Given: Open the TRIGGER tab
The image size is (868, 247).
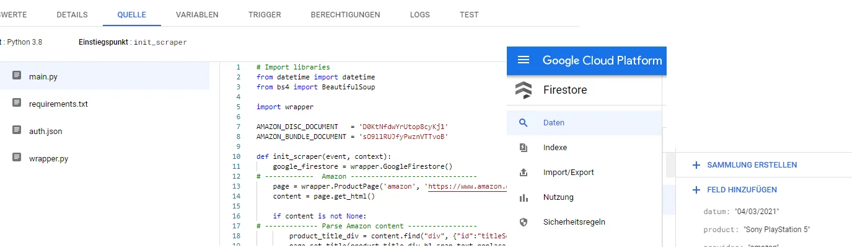Looking at the screenshot, I should coord(265,14).
